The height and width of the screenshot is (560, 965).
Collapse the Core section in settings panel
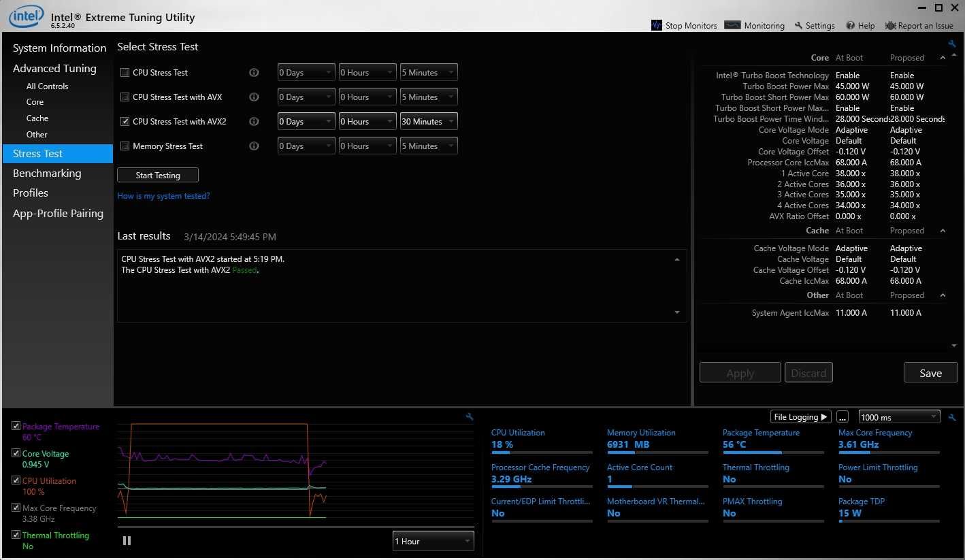click(x=943, y=58)
